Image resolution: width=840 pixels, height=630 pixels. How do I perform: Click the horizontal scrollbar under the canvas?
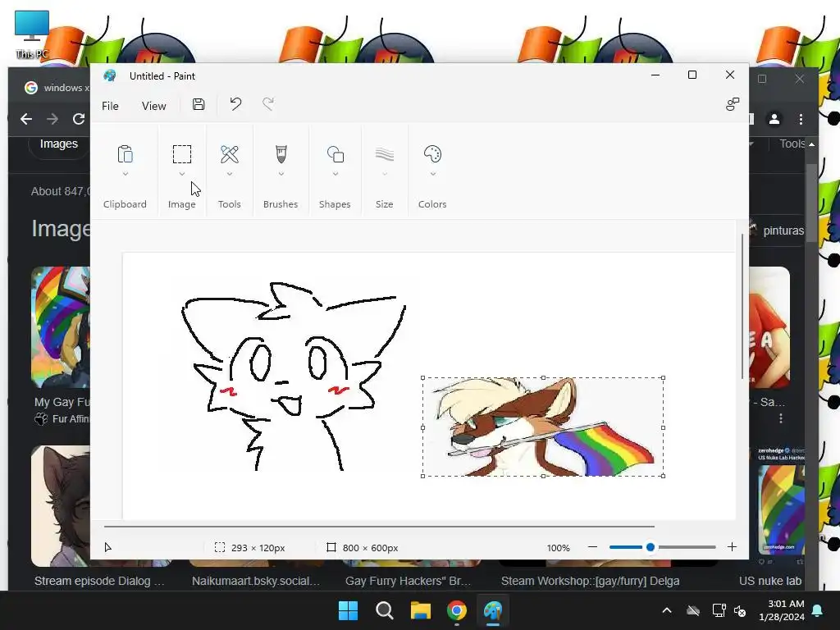pyautogui.click(x=379, y=527)
